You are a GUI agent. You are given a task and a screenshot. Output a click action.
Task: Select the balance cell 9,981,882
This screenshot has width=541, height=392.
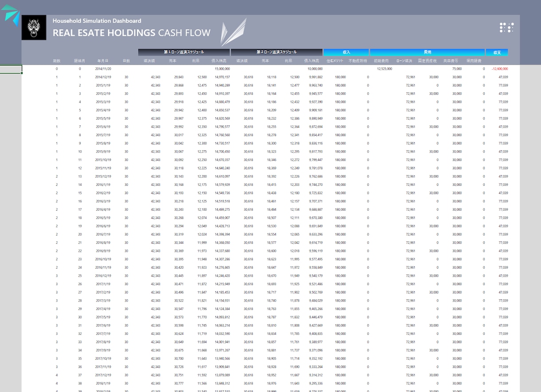315,77
